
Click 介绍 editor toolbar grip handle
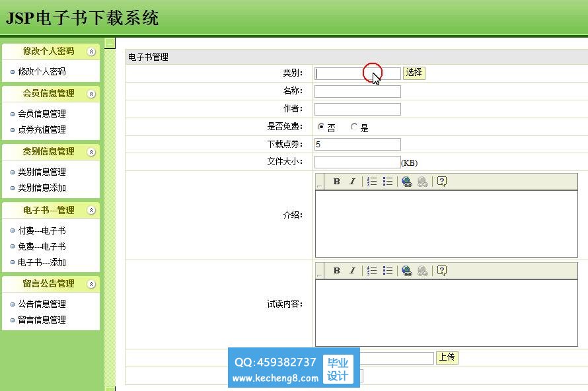[320, 182]
